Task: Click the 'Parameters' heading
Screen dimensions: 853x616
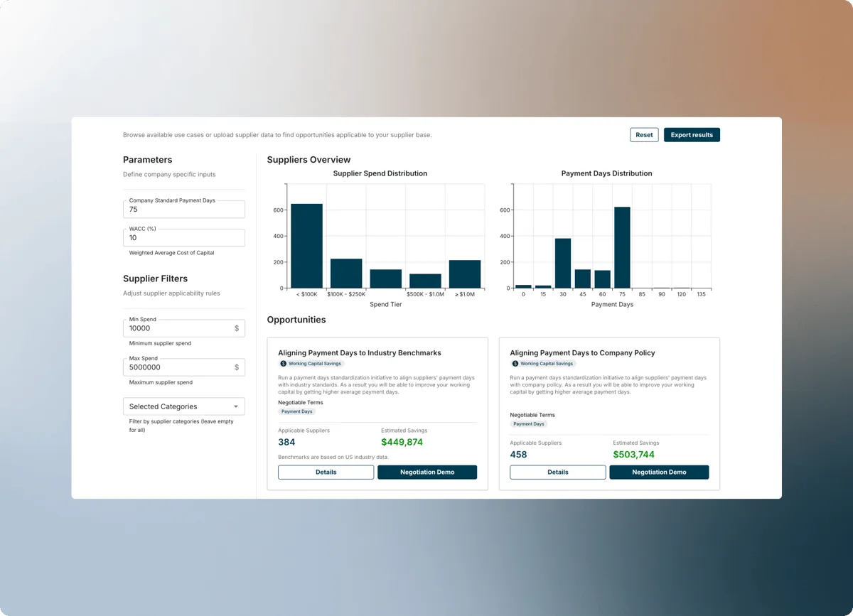Action: [147, 160]
